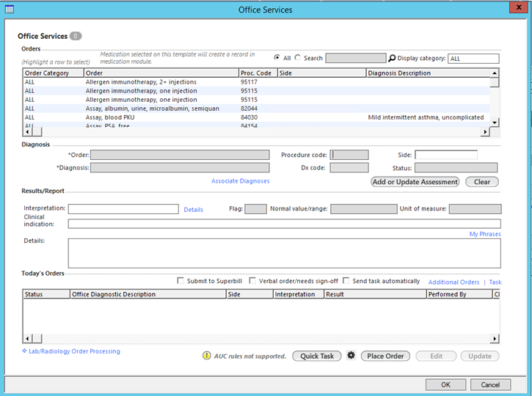Click OK to confirm
532x396 pixels.
pos(446,385)
